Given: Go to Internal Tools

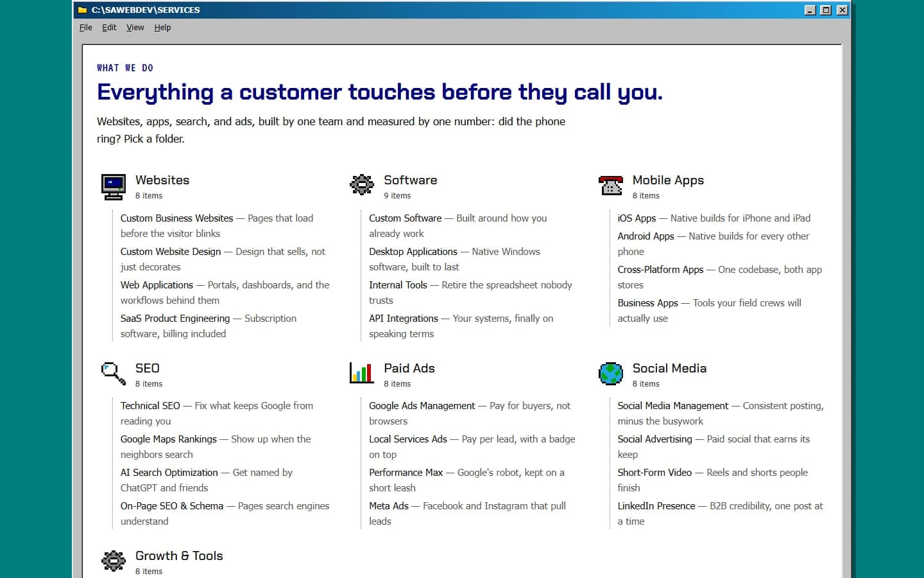Looking at the screenshot, I should click(398, 285).
